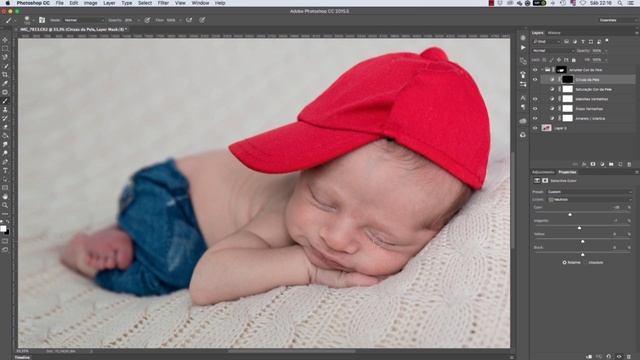This screenshot has width=640, height=360.
Task: Open the Preset dropdown showing Custom
Action: pos(589,192)
